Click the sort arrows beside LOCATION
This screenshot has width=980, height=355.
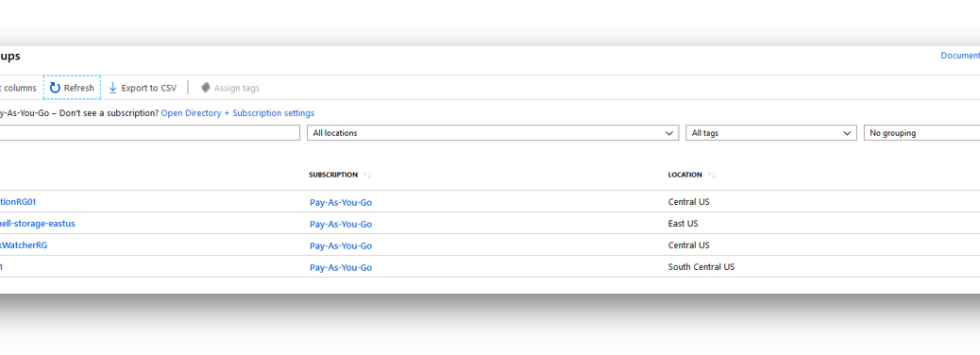click(x=712, y=175)
